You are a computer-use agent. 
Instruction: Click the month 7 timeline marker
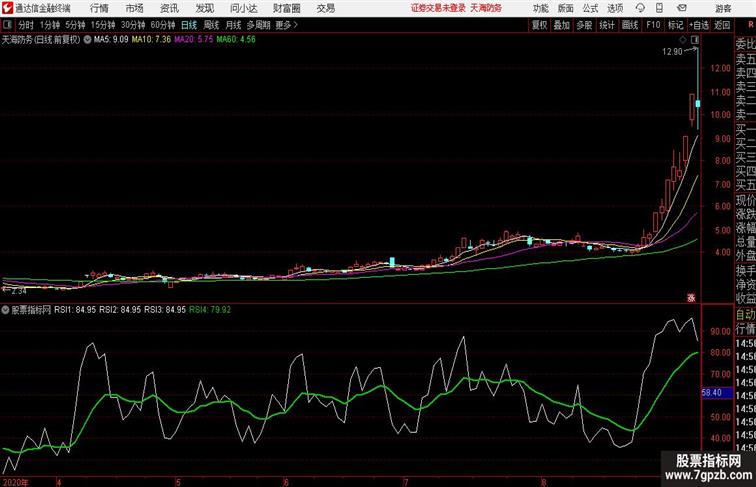[x=406, y=482]
